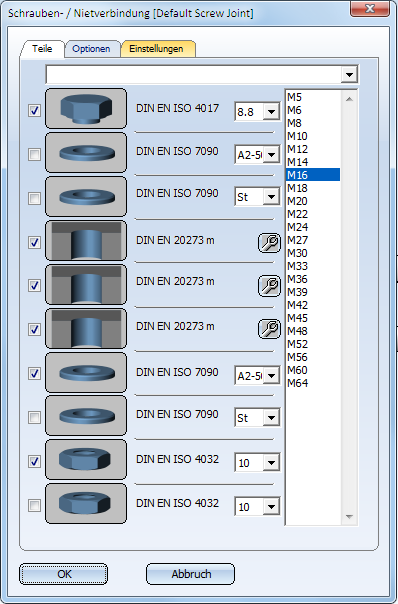This screenshot has width=398, height=604.
Task: Click the hex bolt DIN EN ISO 4017 thumbnail
Action: (86, 108)
